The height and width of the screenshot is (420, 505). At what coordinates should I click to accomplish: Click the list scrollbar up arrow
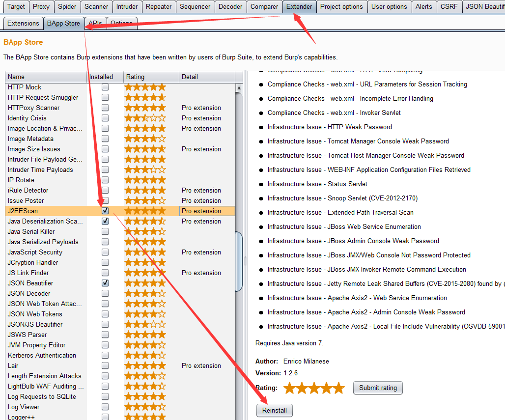239,87
